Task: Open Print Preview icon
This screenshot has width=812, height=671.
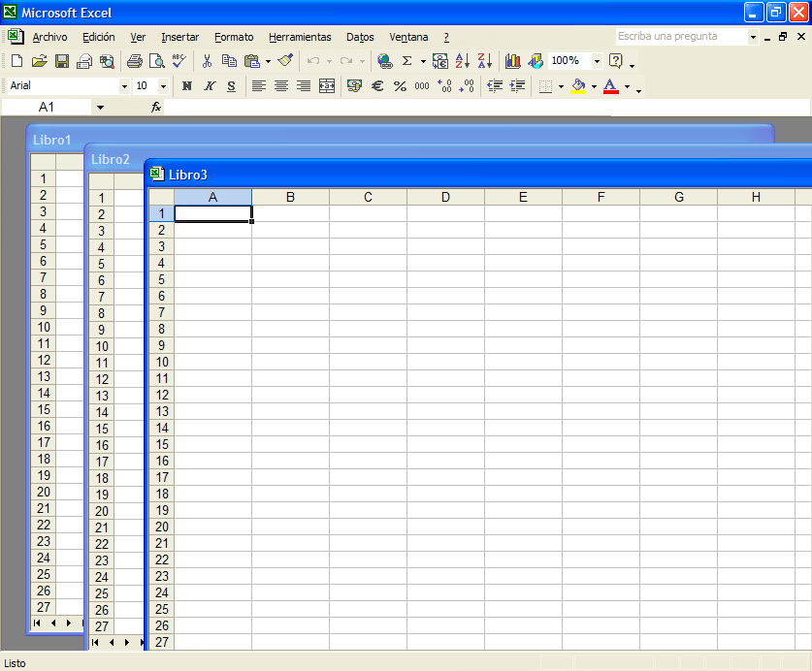Action: (x=156, y=61)
